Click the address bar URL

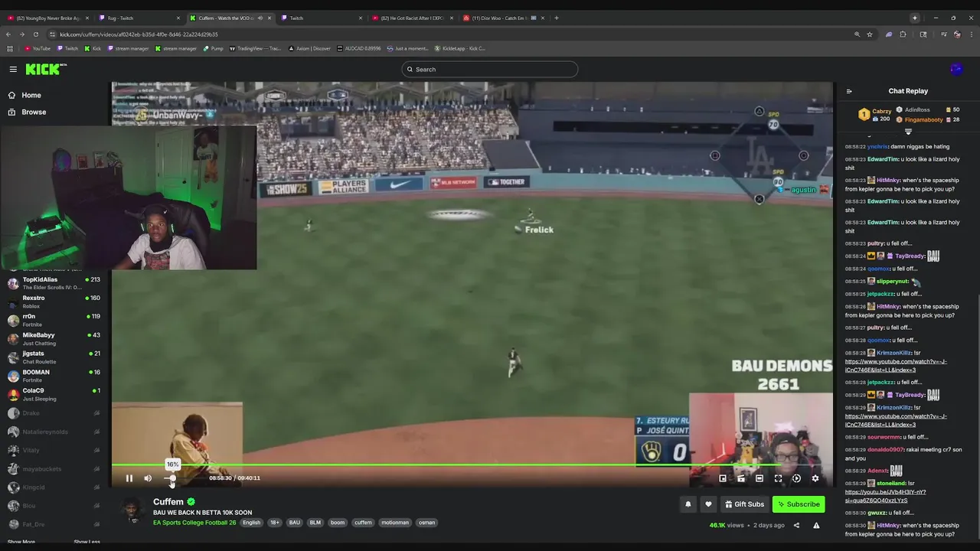click(x=139, y=34)
